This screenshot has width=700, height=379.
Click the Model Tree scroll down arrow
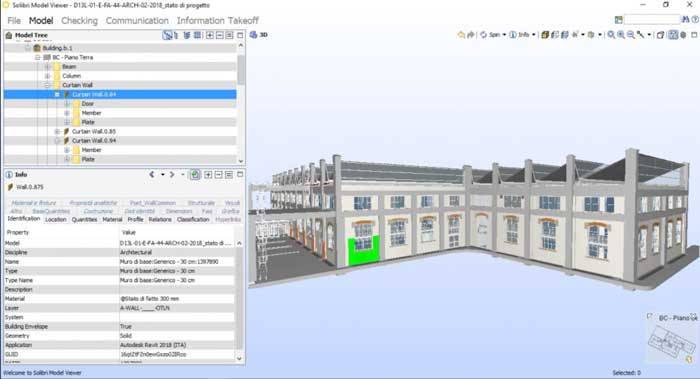[241, 161]
